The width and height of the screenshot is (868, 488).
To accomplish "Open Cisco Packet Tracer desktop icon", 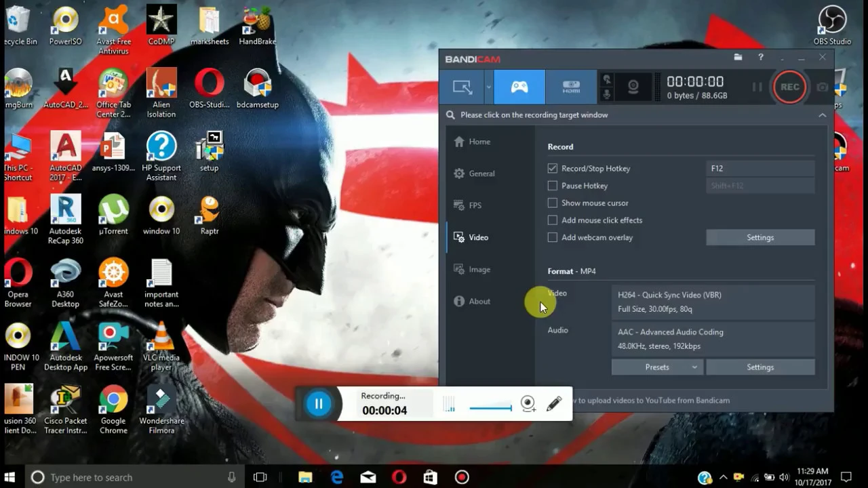I will 66,409.
